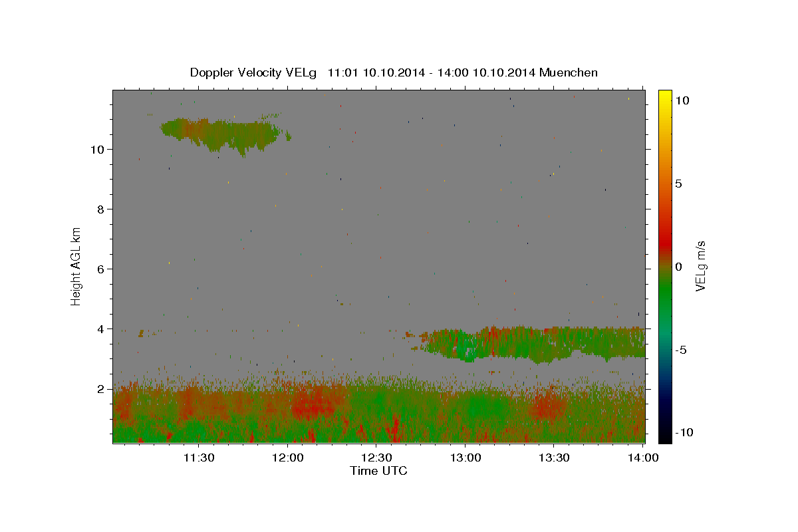Click the mid-level cloud layer near 3.5 km
Screen dimensions: 798x532
click(x=532, y=344)
